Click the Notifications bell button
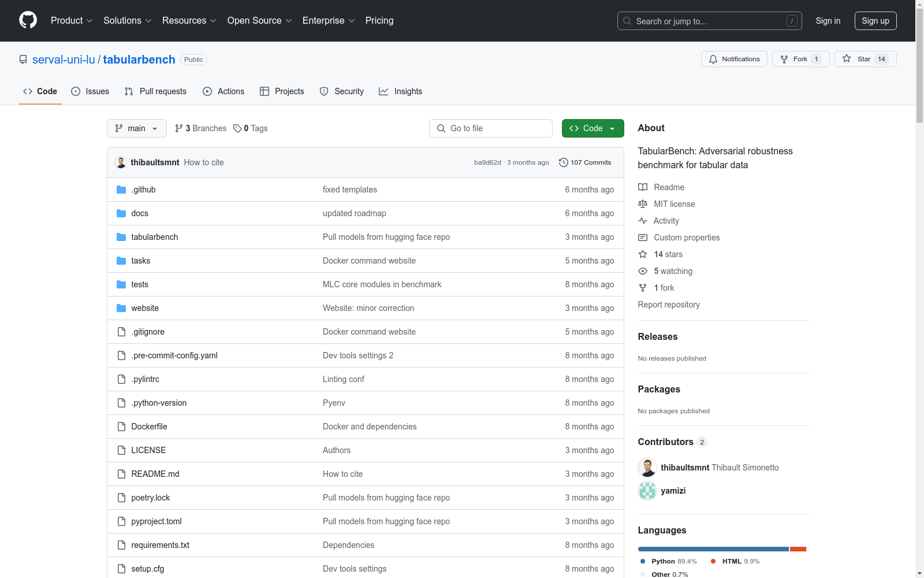This screenshot has width=924, height=578. point(734,59)
